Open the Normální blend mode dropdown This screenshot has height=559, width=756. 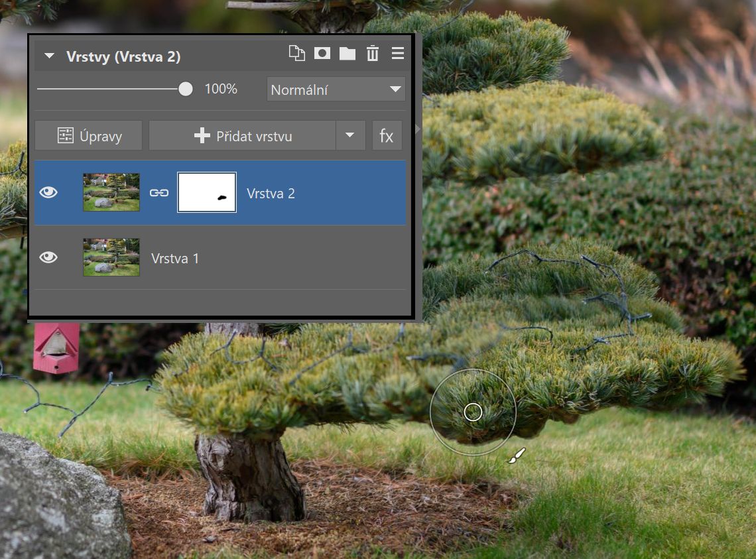pos(336,90)
